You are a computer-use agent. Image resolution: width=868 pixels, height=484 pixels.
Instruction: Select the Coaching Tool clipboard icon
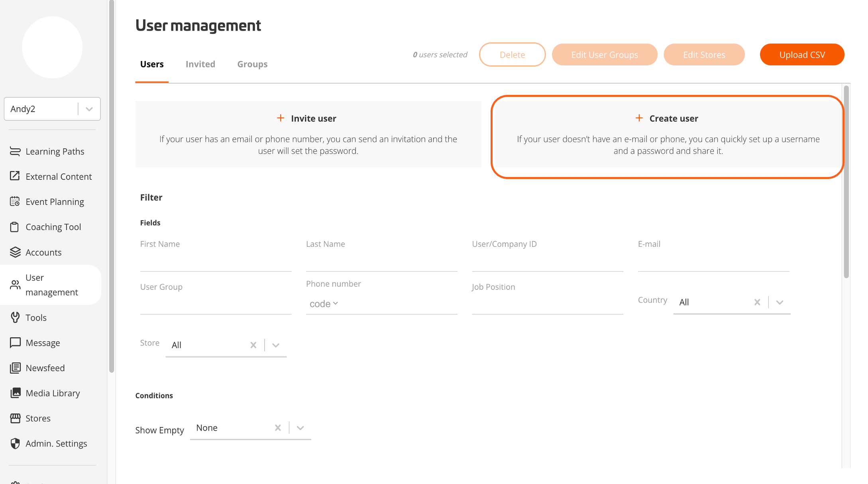pos(15,227)
